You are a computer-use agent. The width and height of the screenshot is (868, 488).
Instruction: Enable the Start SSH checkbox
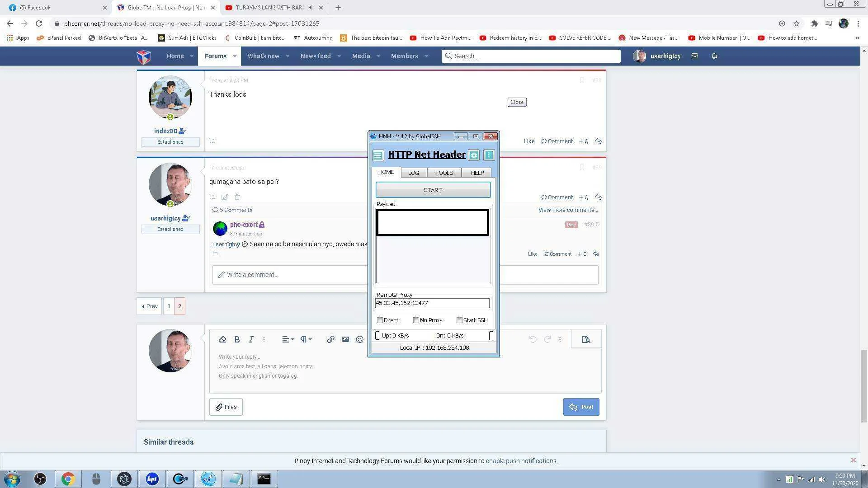point(459,320)
